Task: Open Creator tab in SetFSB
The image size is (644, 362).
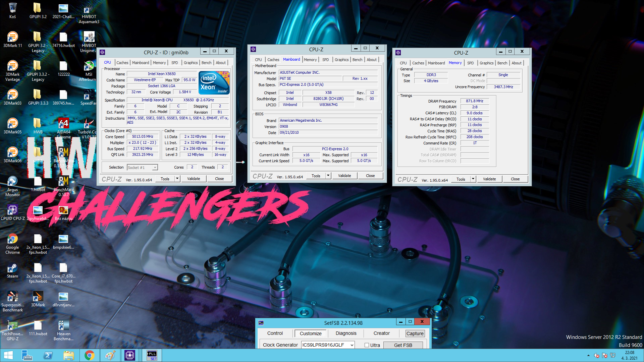Action: [381, 333]
